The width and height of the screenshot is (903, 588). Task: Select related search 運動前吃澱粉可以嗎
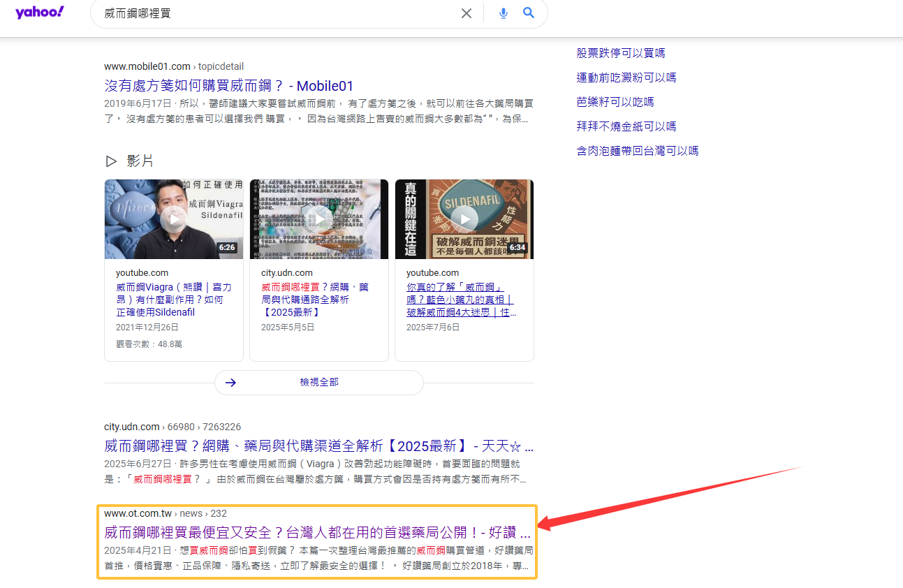pos(626,78)
